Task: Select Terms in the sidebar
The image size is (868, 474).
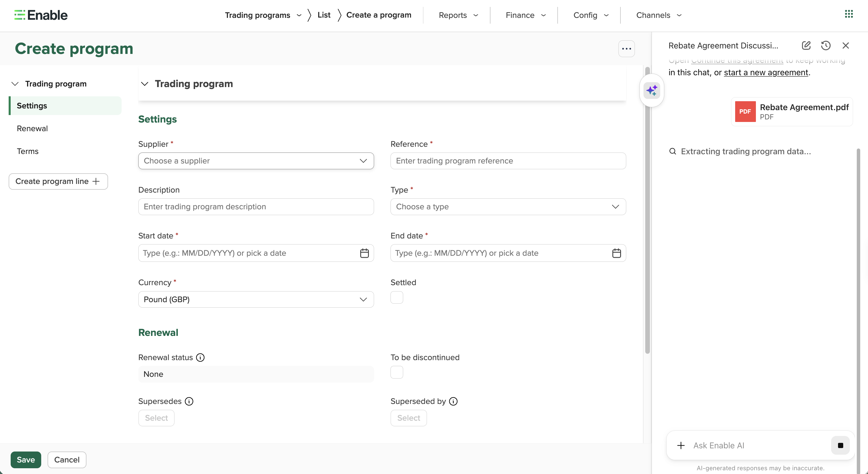Action: [28, 151]
